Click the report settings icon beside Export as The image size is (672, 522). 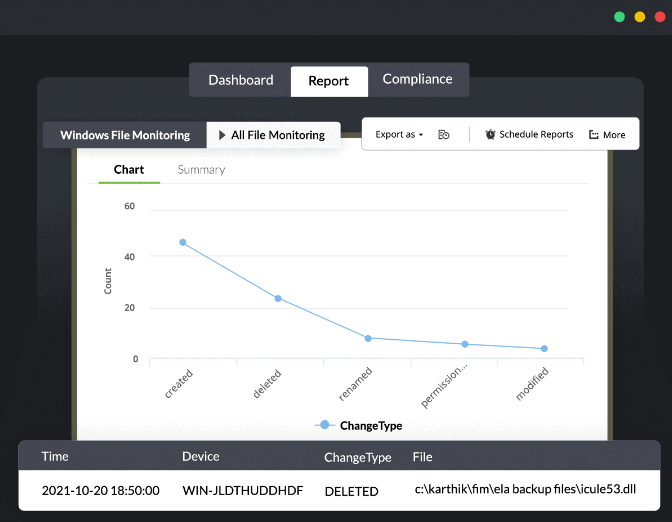(444, 134)
